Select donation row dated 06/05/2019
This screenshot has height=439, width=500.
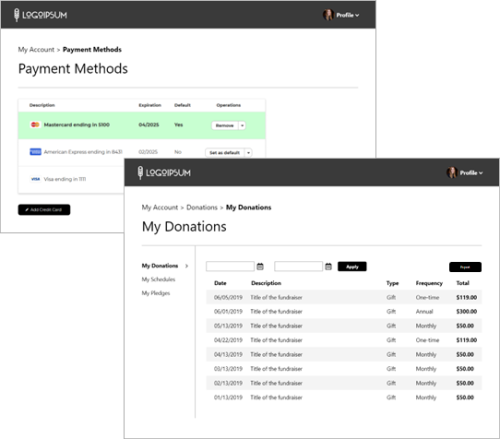click(x=344, y=297)
